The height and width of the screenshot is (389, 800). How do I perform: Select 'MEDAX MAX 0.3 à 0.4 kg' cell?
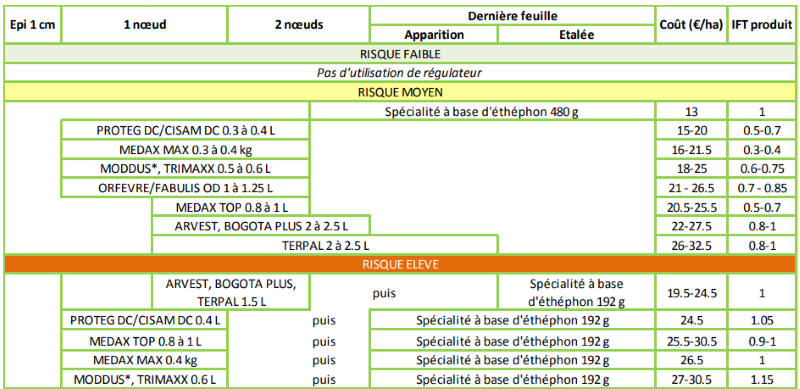coord(186,150)
